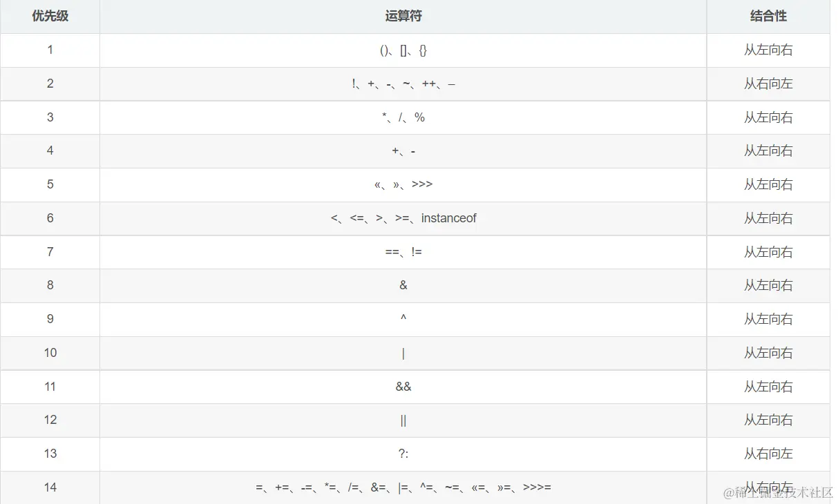Click the ?: ternary operator cell
Screen dimensions: 838x504
(x=403, y=454)
